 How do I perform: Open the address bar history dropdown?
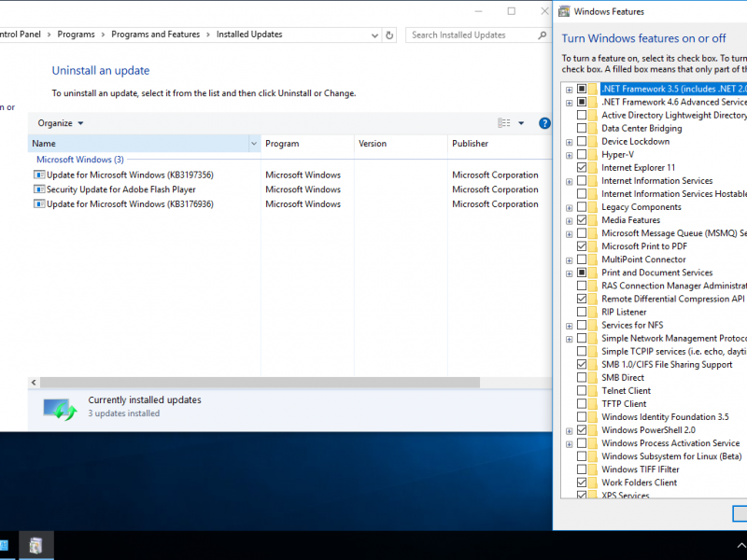click(x=375, y=35)
